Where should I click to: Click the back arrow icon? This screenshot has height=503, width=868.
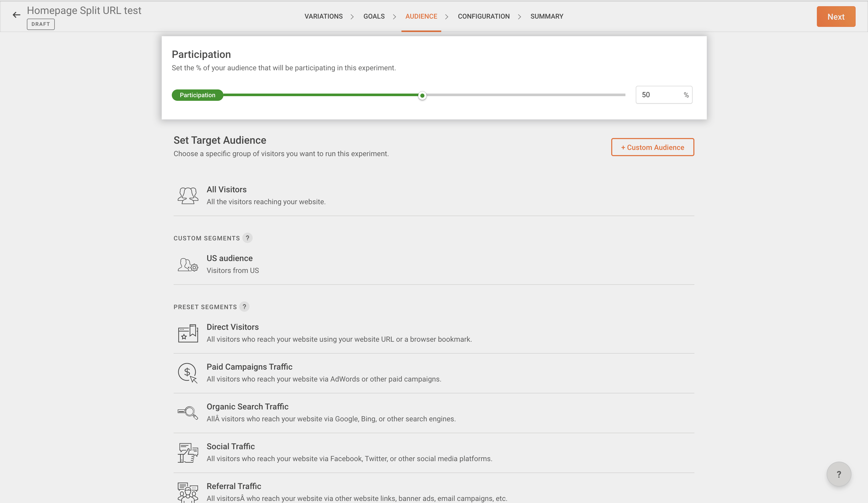tap(16, 15)
